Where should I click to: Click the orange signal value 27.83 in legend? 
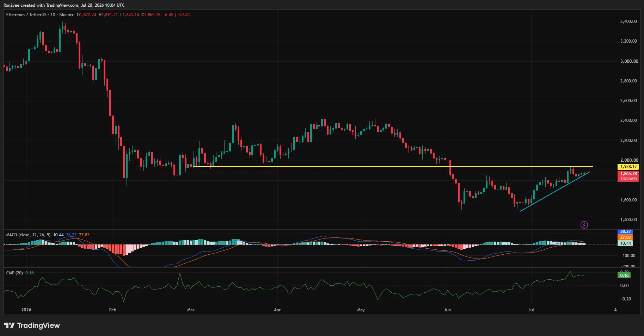(84, 235)
